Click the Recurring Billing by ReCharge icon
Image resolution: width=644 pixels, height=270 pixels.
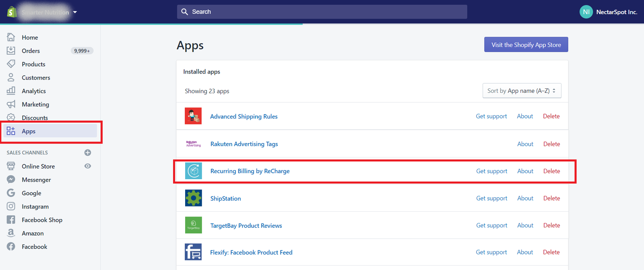(x=193, y=171)
